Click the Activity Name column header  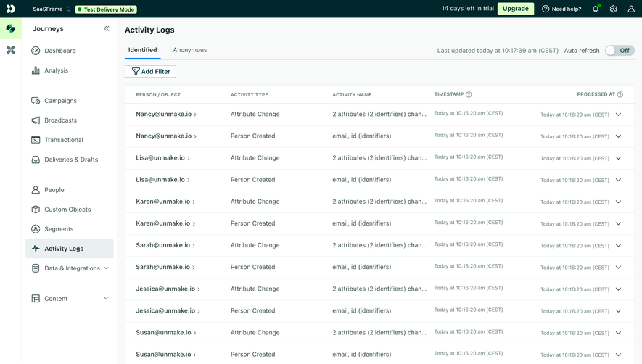(352, 94)
